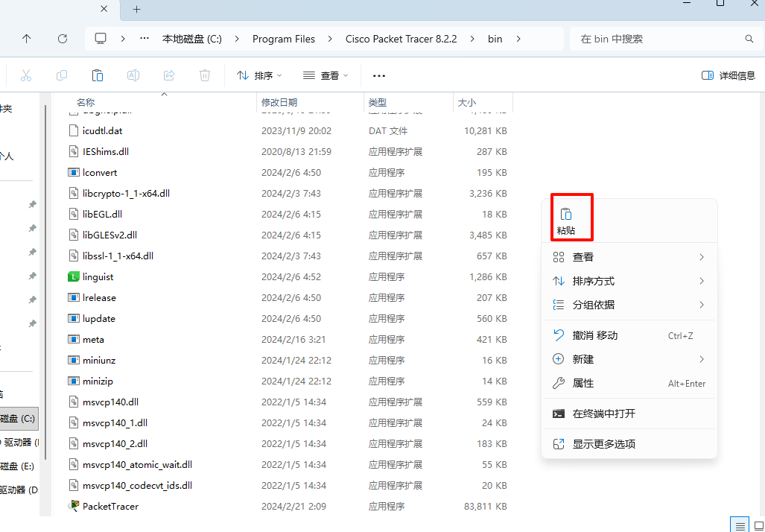This screenshot has width=765, height=532.
Task: Open the 查看 toolbar dropdown
Action: [x=326, y=76]
